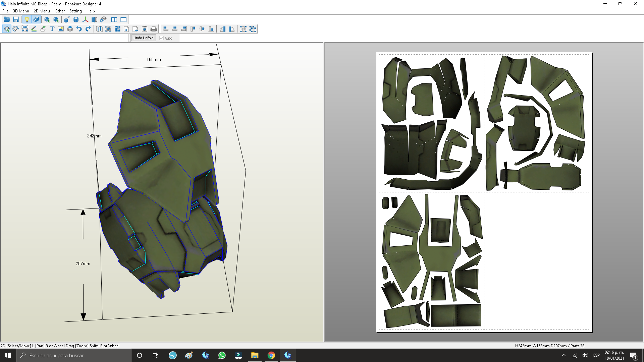
Task: Show hidden system tray icons chevron
Action: [x=564, y=355]
